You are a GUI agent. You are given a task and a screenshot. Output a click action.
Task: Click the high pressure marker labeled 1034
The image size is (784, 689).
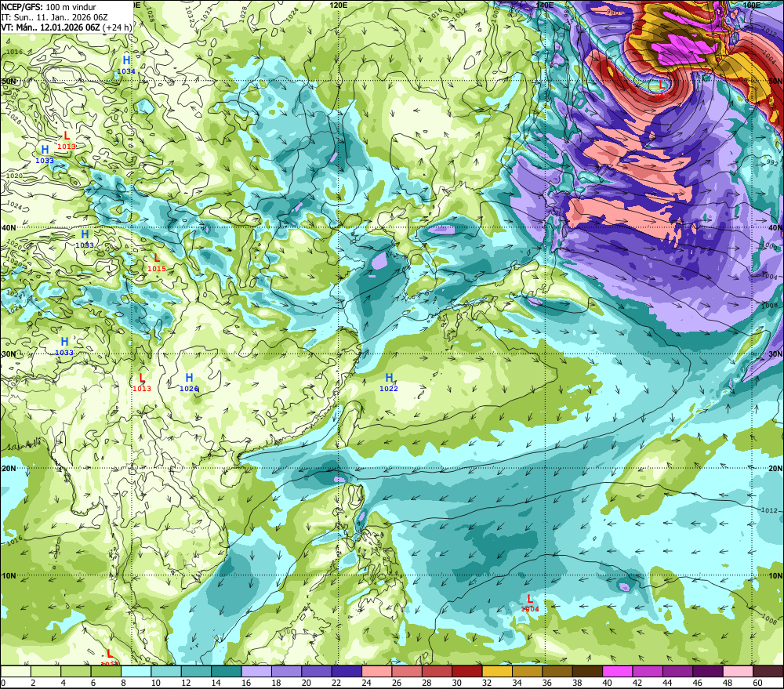pyautogui.click(x=126, y=65)
